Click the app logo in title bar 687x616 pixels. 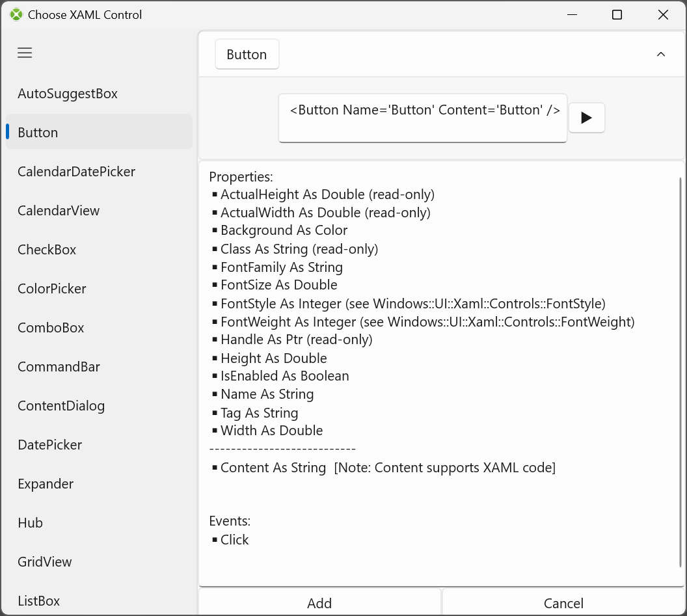(16, 14)
